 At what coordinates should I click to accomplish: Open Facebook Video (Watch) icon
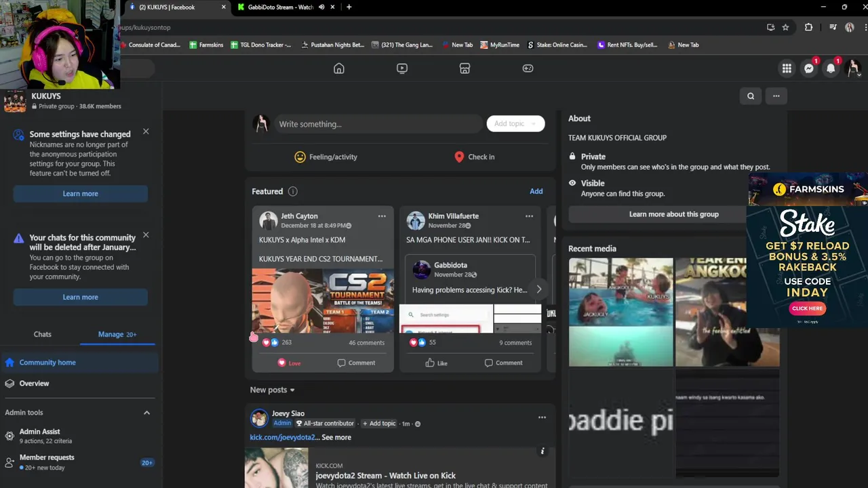click(x=402, y=68)
